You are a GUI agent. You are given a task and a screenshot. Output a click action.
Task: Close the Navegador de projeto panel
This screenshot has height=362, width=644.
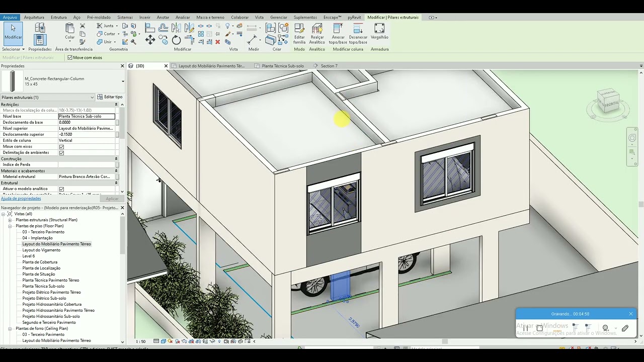(122, 208)
